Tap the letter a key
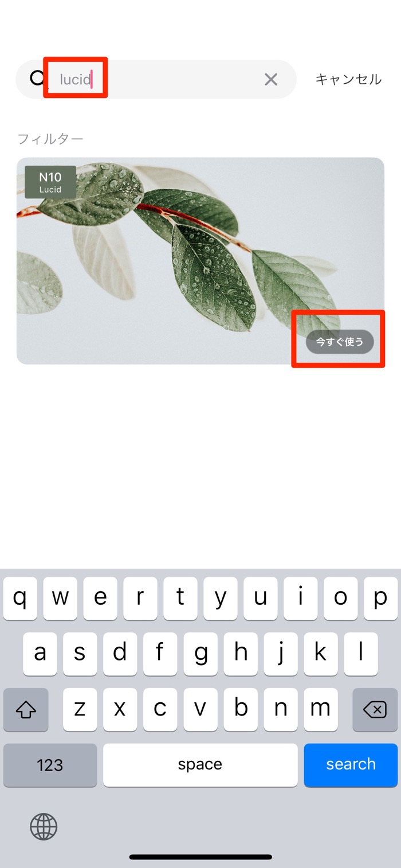Viewport: 401px width, 868px height. [40, 654]
